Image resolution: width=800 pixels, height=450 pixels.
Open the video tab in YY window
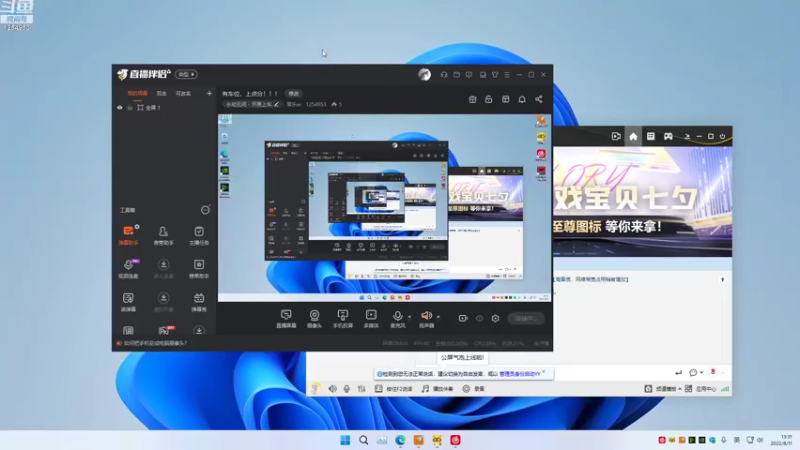point(616,137)
